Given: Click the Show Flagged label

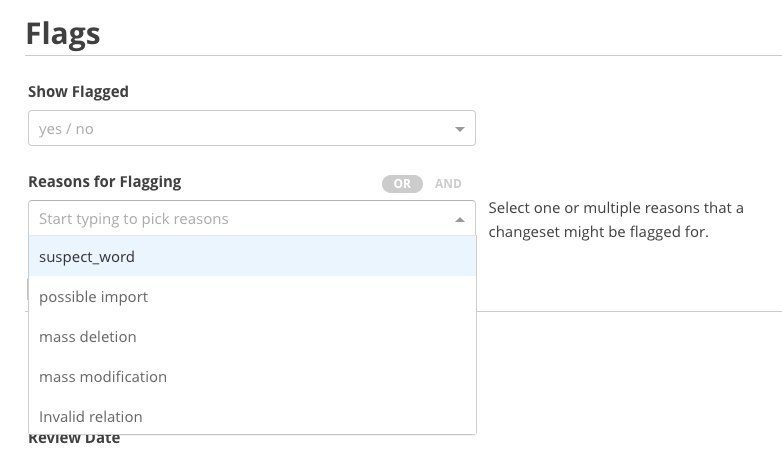Looking at the screenshot, I should [x=78, y=92].
